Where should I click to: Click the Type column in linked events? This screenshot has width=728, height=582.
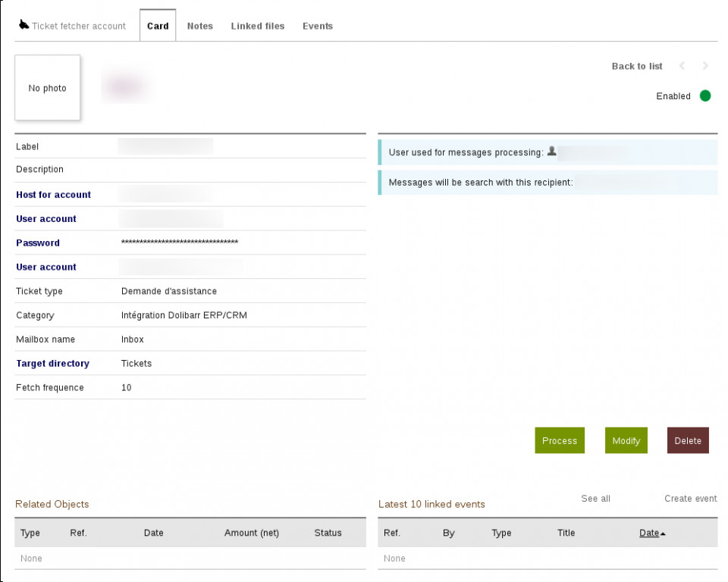coord(501,533)
